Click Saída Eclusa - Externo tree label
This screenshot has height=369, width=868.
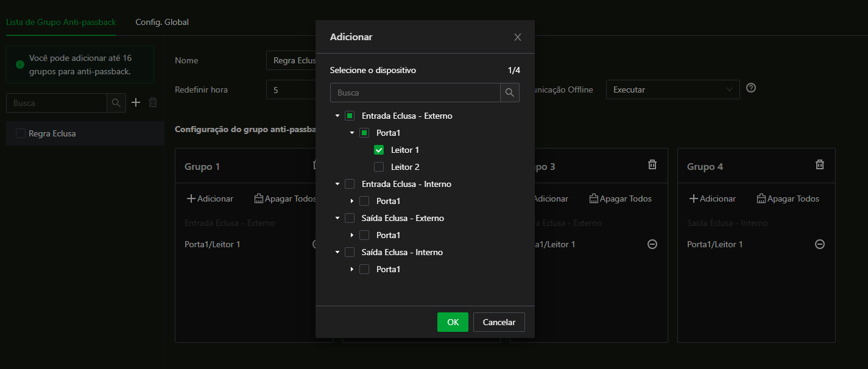[x=403, y=218]
